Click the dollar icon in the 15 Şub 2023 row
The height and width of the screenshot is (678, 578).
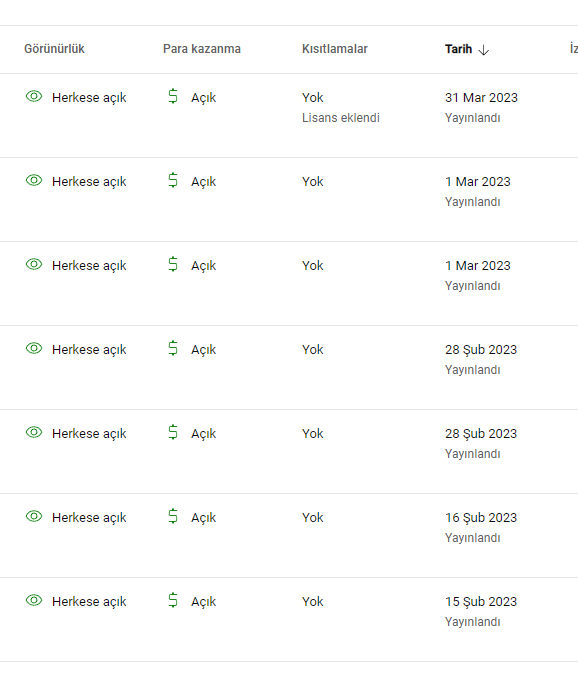[x=173, y=600]
